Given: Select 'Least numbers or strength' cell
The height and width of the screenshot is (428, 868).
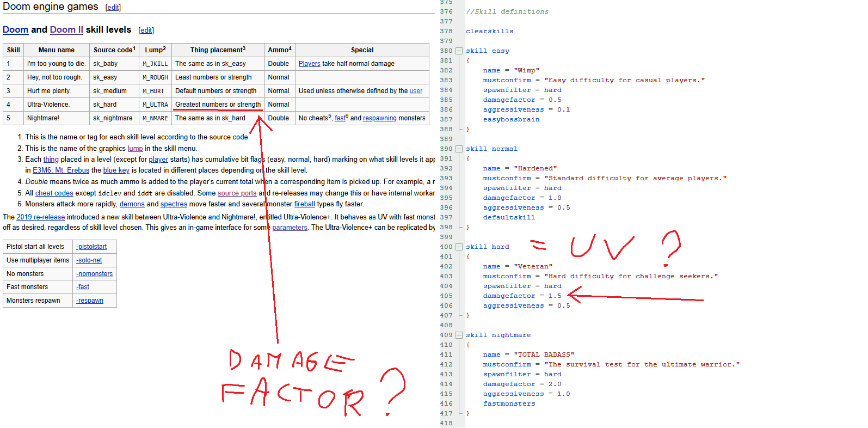Looking at the screenshot, I should (x=218, y=77).
